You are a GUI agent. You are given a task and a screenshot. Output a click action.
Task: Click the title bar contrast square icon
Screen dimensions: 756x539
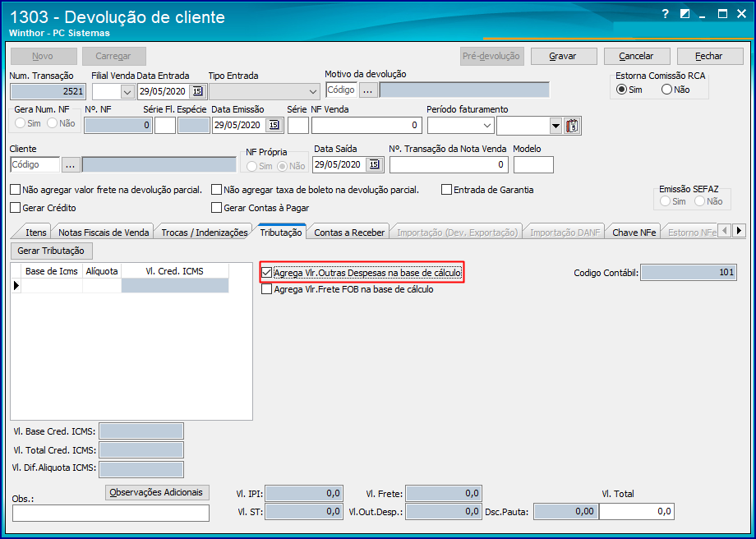[685, 14]
